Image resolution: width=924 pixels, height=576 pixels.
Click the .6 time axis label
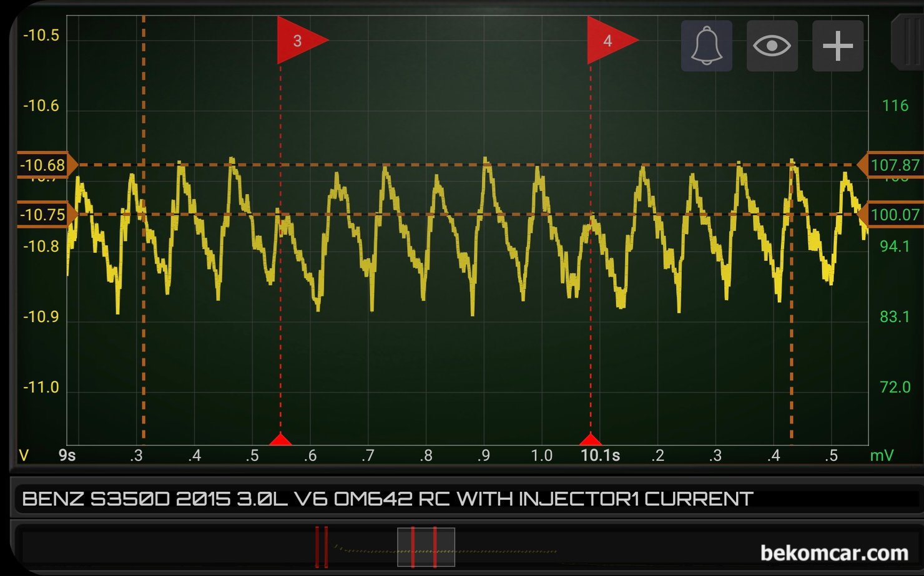pyautogui.click(x=310, y=456)
